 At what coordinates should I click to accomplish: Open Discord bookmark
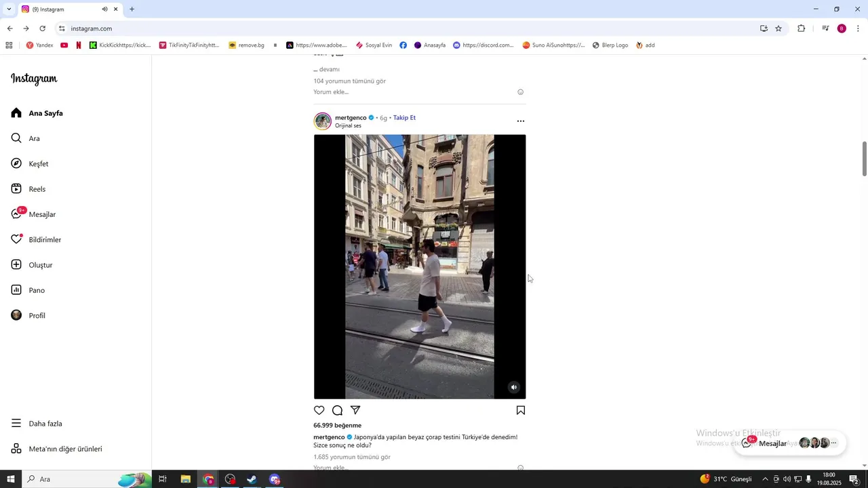pos(484,45)
